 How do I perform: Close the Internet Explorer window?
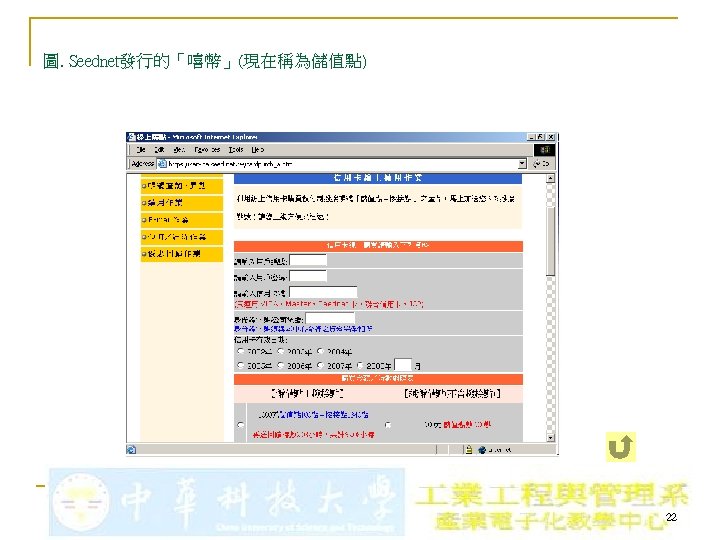pos(551,137)
